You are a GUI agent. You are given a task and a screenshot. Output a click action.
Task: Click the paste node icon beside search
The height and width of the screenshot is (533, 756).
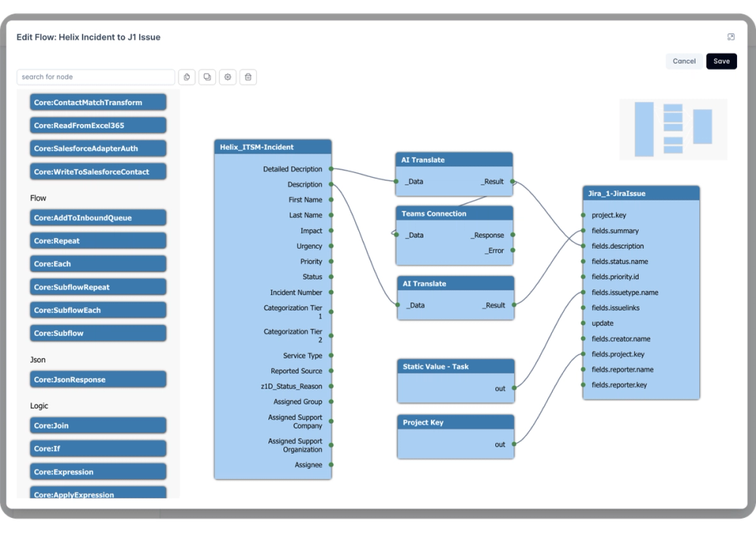coord(187,76)
